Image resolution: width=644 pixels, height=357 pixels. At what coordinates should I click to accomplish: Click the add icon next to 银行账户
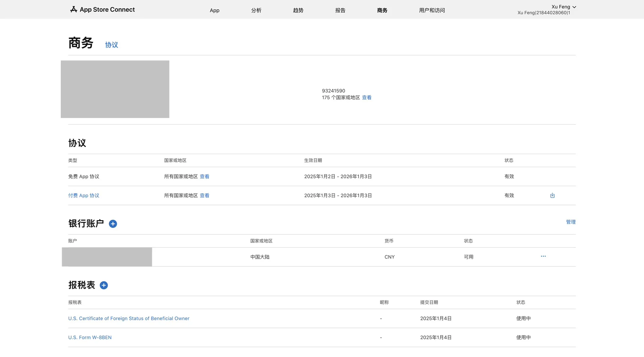pos(113,224)
